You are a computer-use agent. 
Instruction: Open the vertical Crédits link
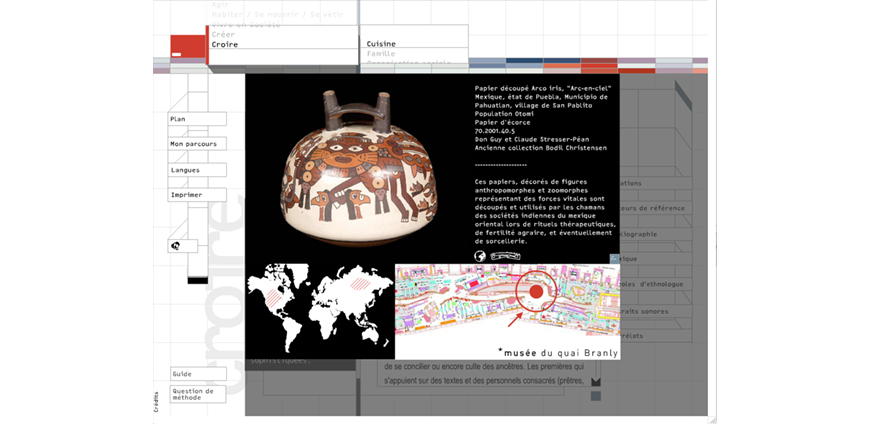pos(156,402)
